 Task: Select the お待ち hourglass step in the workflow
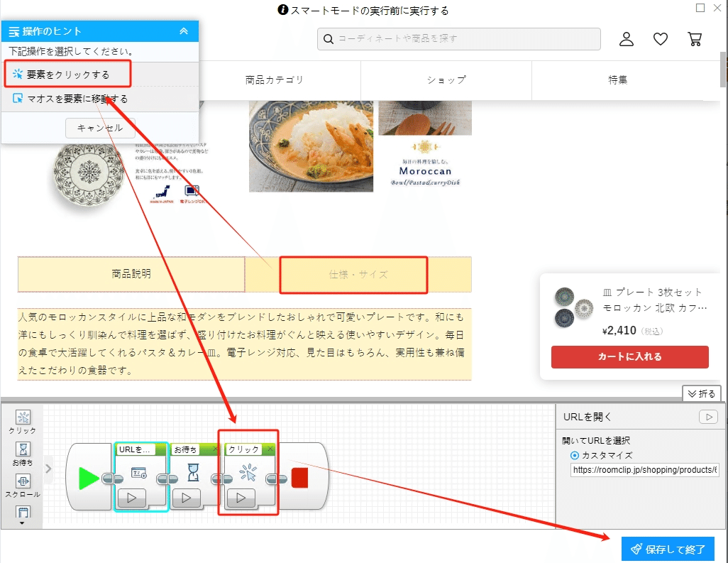(193, 472)
